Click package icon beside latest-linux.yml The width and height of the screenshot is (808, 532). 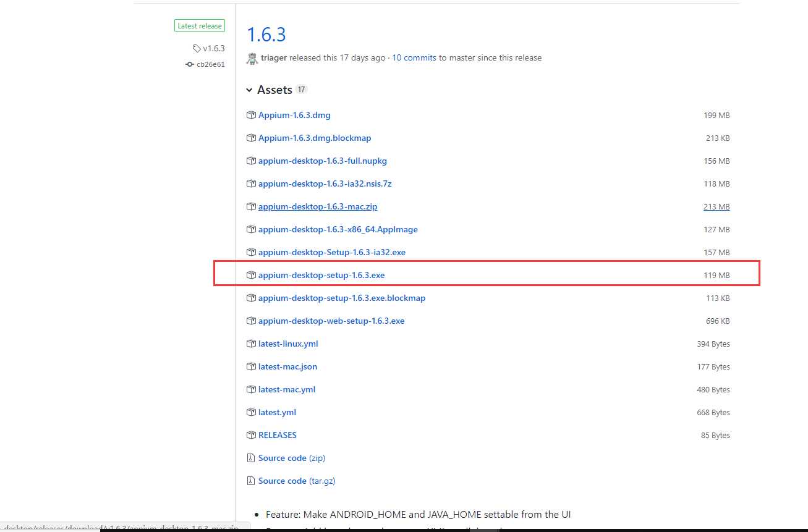click(251, 344)
